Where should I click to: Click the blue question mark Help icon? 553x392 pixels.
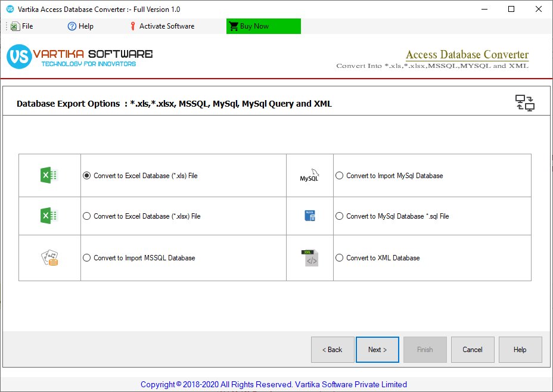(72, 26)
